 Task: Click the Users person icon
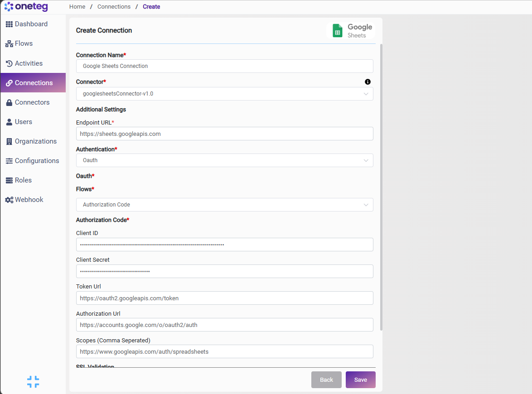coord(9,122)
